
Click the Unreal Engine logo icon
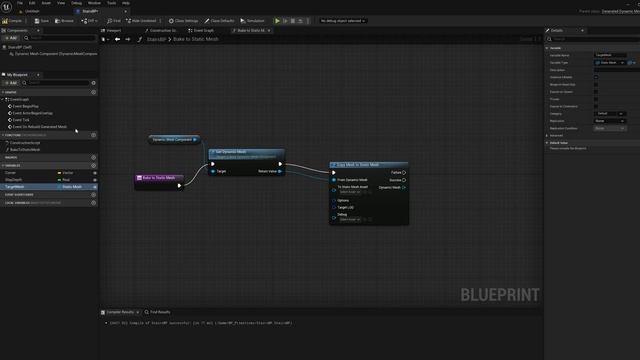[x=6, y=7]
